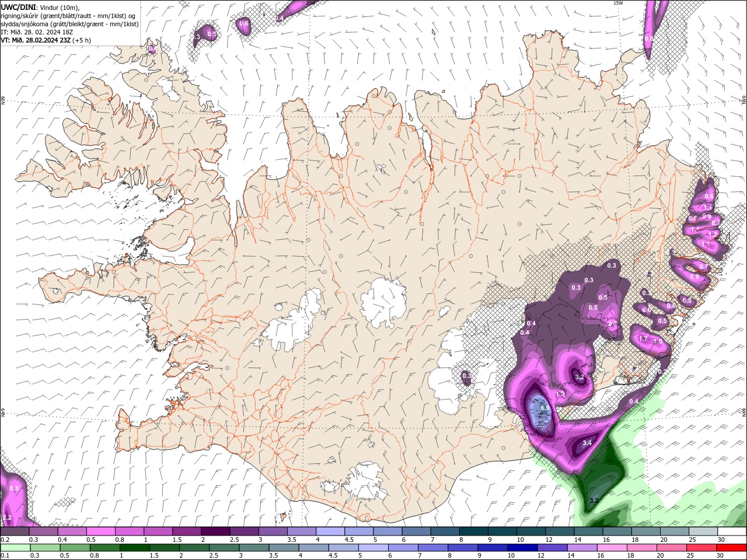Click the 'UWC/DINI: Vindur (10m),' title line
Viewport: 747px width, 560px height.
40,7
